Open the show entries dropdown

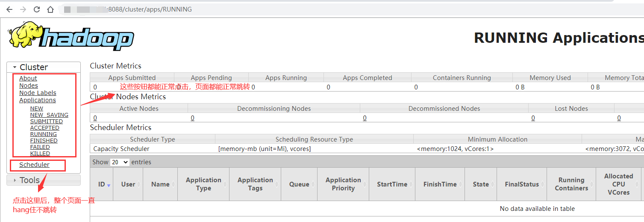pos(120,162)
